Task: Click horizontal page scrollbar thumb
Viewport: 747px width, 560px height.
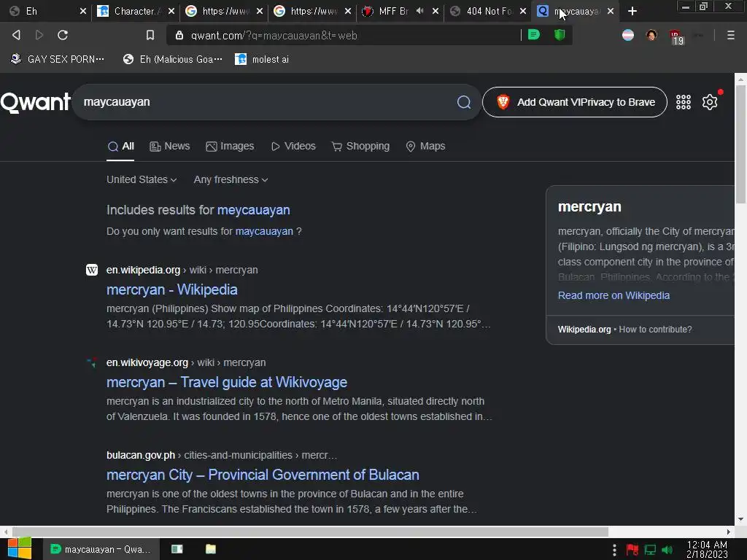Action: (310, 532)
